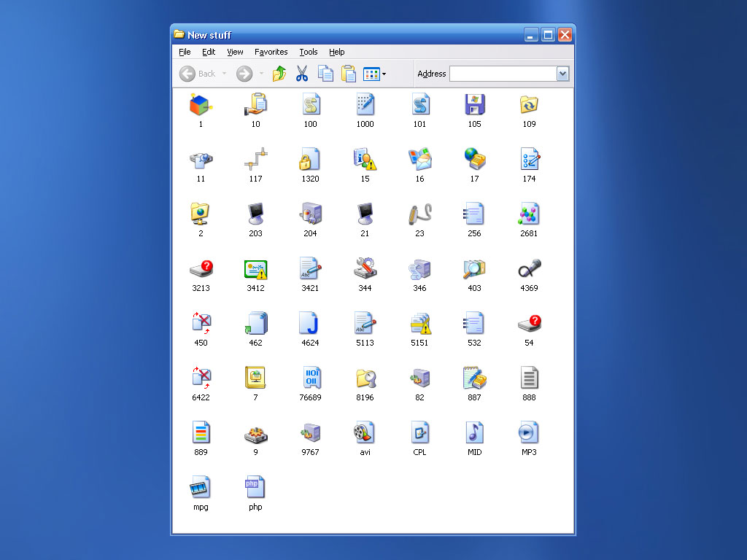Select the monitor icon labeled 203
Viewport: 747px width, 560px height.
click(x=256, y=214)
